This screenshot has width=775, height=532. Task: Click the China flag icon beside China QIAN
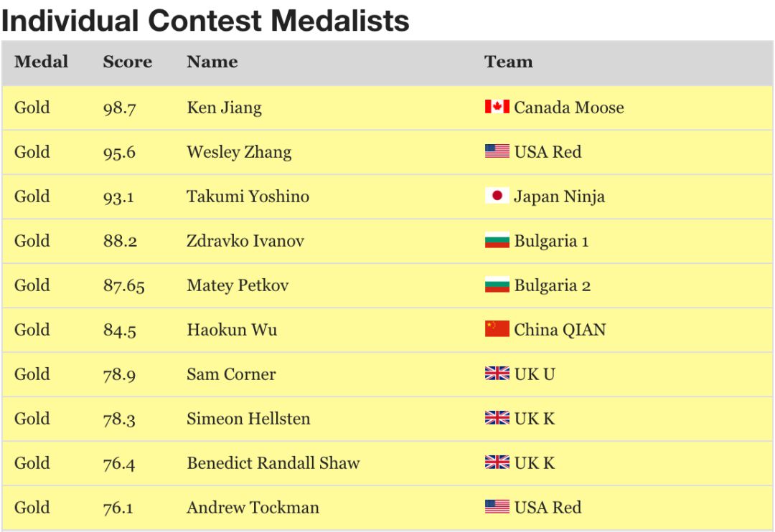click(497, 329)
